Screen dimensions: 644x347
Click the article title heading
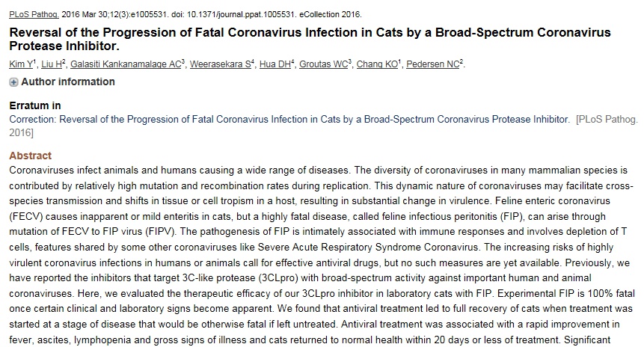pos(310,39)
